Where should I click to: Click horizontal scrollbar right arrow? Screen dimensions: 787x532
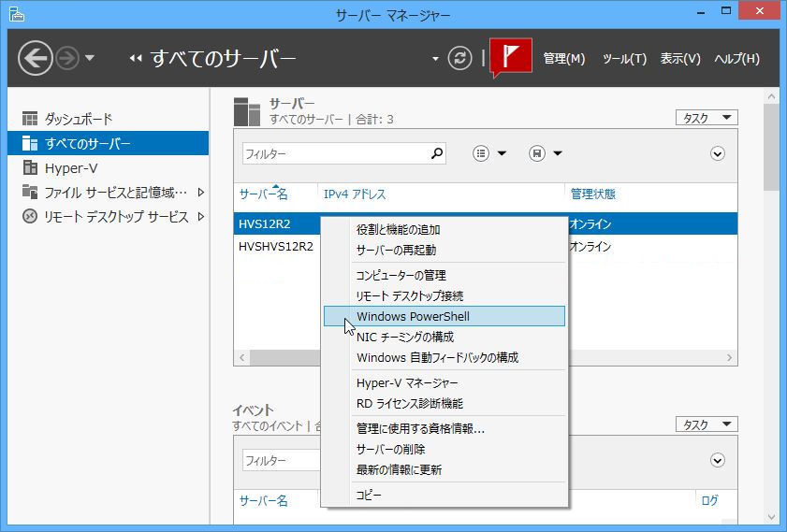click(x=729, y=357)
